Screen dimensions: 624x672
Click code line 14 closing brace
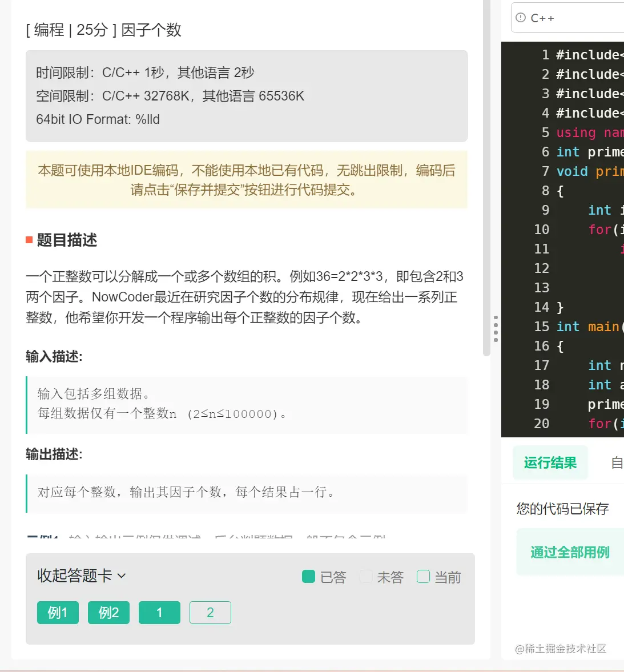559,307
